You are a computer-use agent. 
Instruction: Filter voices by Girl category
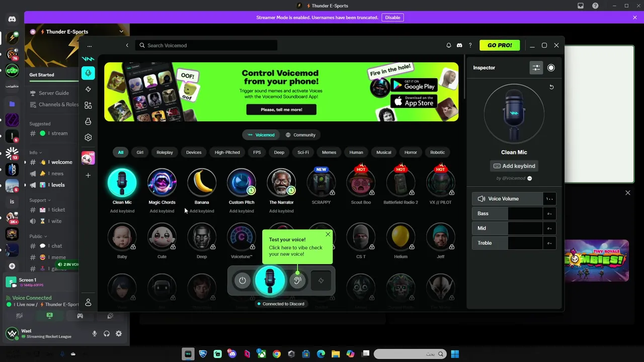click(140, 152)
